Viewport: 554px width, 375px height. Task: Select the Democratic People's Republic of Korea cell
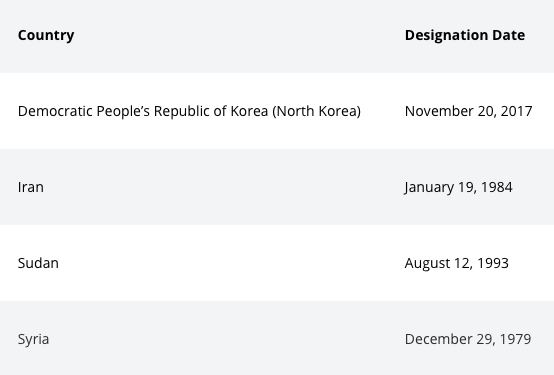pos(189,111)
